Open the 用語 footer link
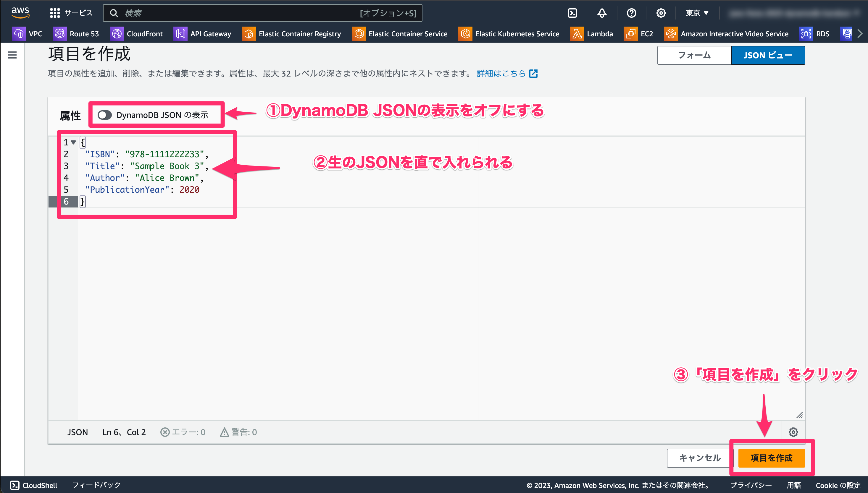The image size is (868, 493). pos(794,485)
